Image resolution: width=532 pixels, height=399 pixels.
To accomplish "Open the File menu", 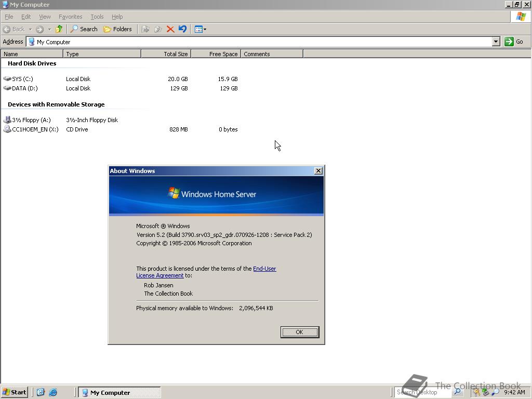I will [x=9, y=17].
